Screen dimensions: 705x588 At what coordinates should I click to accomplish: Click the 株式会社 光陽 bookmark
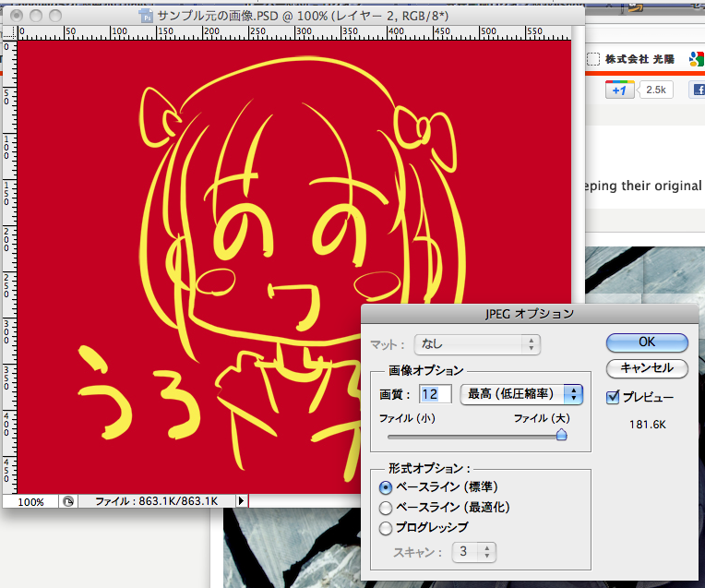pyautogui.click(x=639, y=59)
